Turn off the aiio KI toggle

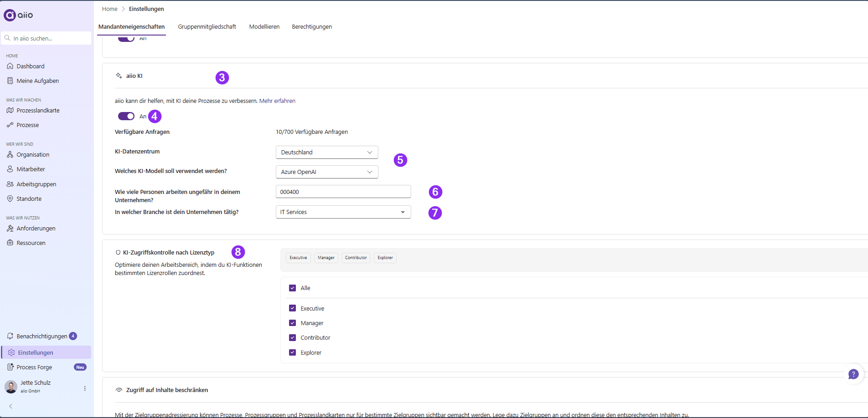(126, 116)
